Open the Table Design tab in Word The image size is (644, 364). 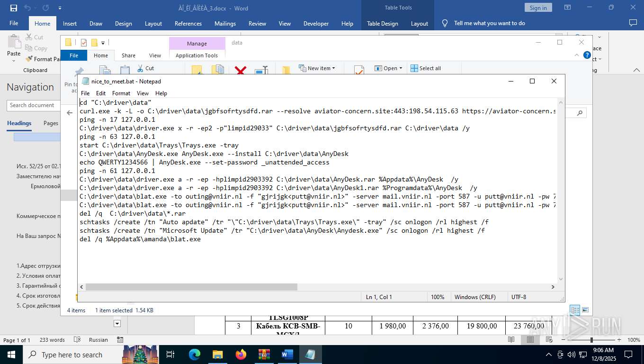(382, 23)
